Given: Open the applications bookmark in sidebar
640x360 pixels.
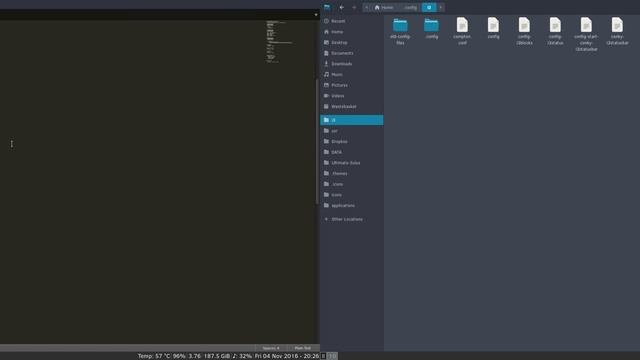Looking at the screenshot, I should pyautogui.click(x=351, y=205).
